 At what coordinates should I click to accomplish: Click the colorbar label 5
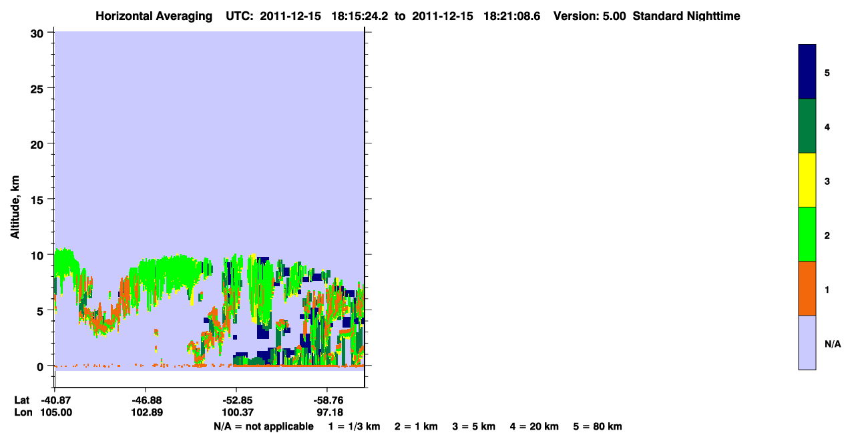827,72
